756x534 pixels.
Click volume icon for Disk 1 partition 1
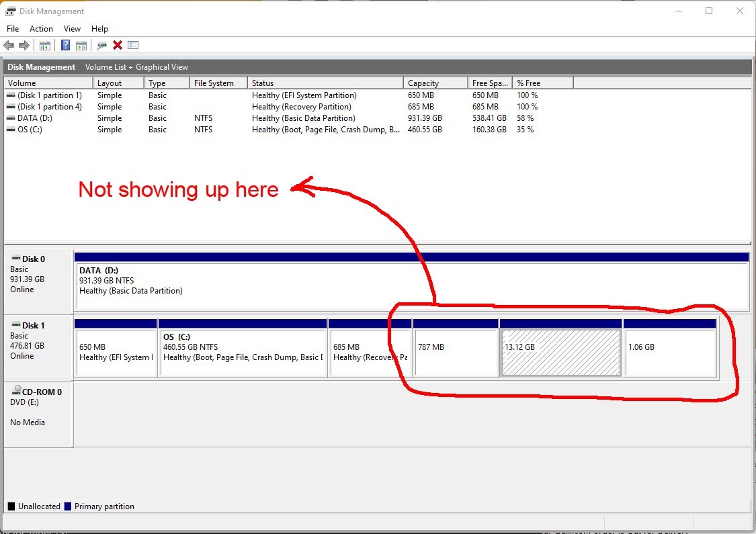[x=11, y=95]
